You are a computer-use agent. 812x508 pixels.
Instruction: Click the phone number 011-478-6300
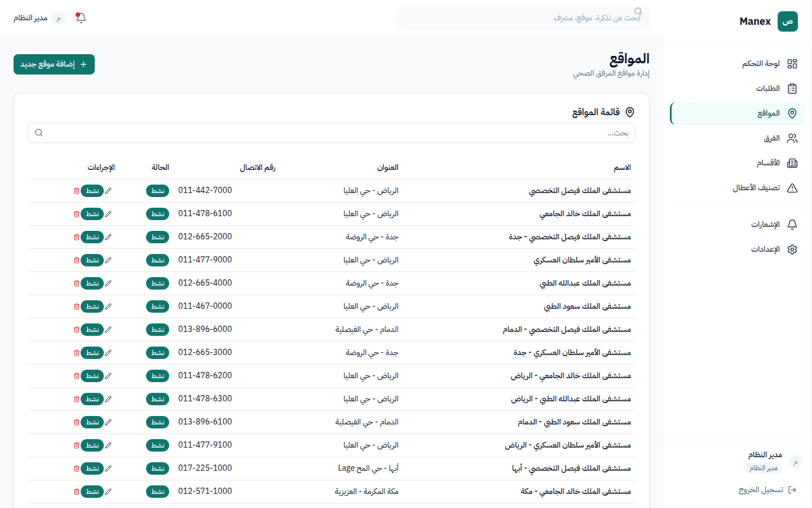(x=205, y=398)
